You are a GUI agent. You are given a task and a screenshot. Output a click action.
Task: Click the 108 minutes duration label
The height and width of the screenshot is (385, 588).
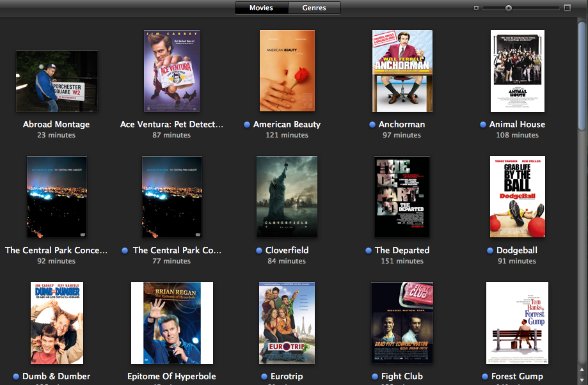pos(517,135)
